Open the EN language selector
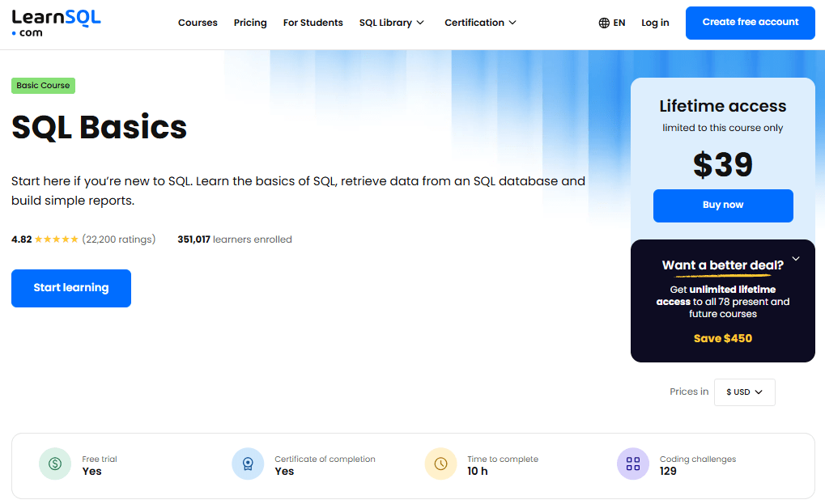The height and width of the screenshot is (504, 825). [x=612, y=23]
